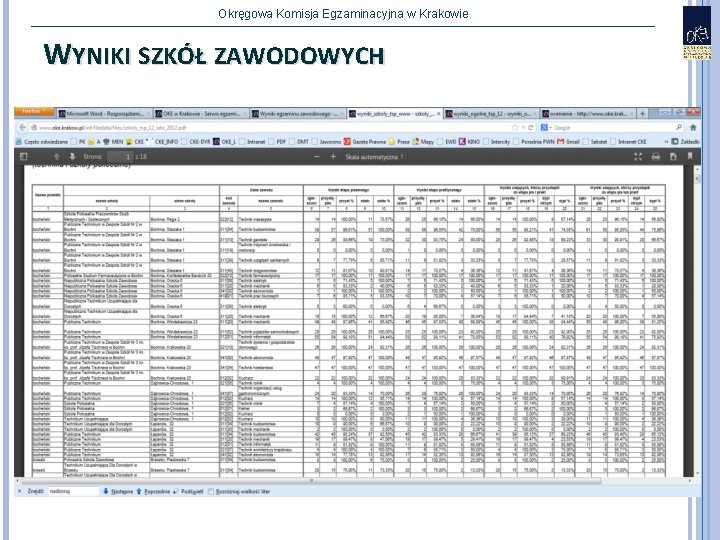The image size is (720, 540).
Task: Open the KINO bookmark
Action: [469, 142]
